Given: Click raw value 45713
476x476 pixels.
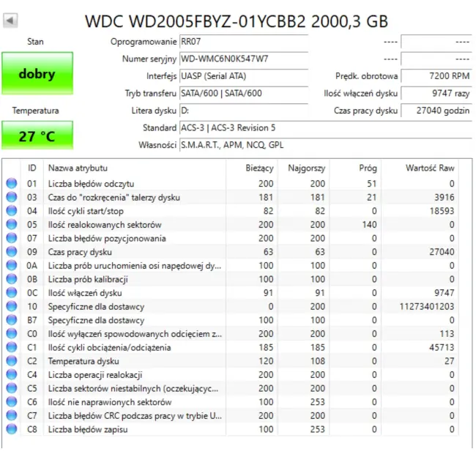Looking at the screenshot, I should (442, 348).
